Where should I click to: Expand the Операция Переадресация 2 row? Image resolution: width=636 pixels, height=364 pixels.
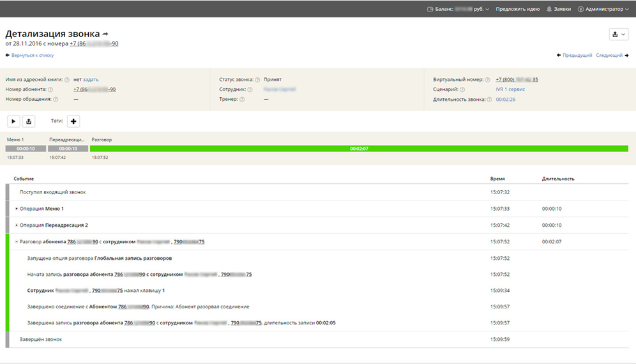click(x=16, y=225)
